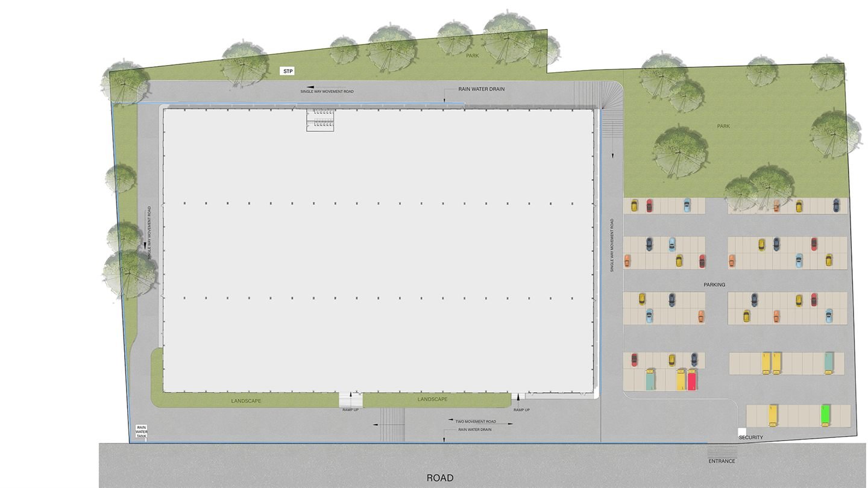868x488 pixels.
Task: Click the PARKING label
Action: pos(714,284)
